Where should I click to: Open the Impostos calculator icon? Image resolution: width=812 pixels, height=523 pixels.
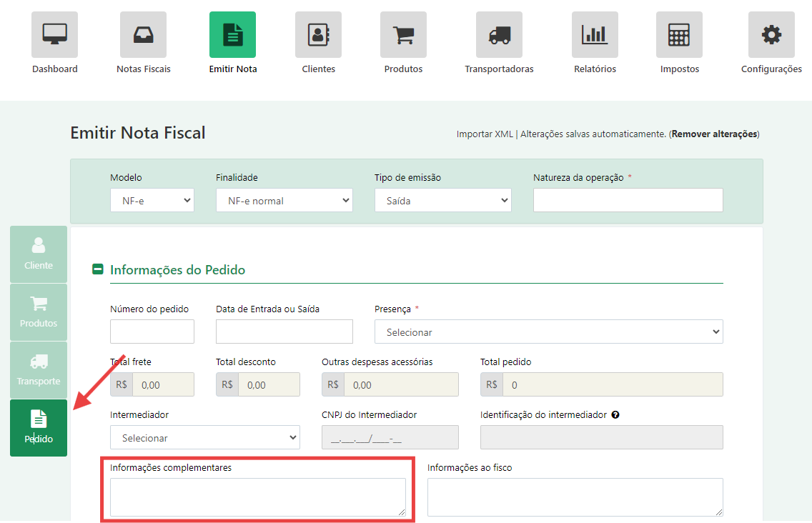680,35
